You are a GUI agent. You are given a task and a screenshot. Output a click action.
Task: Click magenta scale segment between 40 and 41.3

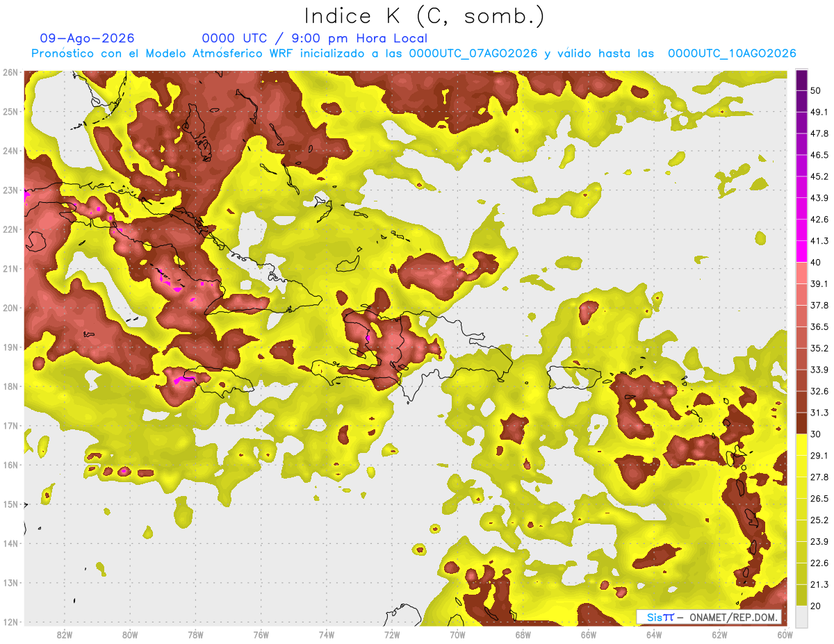(x=801, y=251)
